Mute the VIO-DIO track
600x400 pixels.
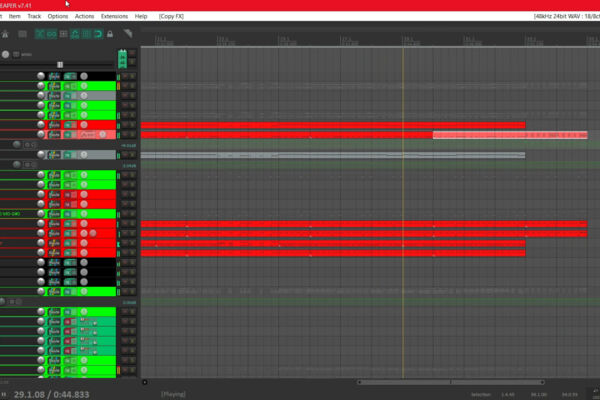(125, 214)
